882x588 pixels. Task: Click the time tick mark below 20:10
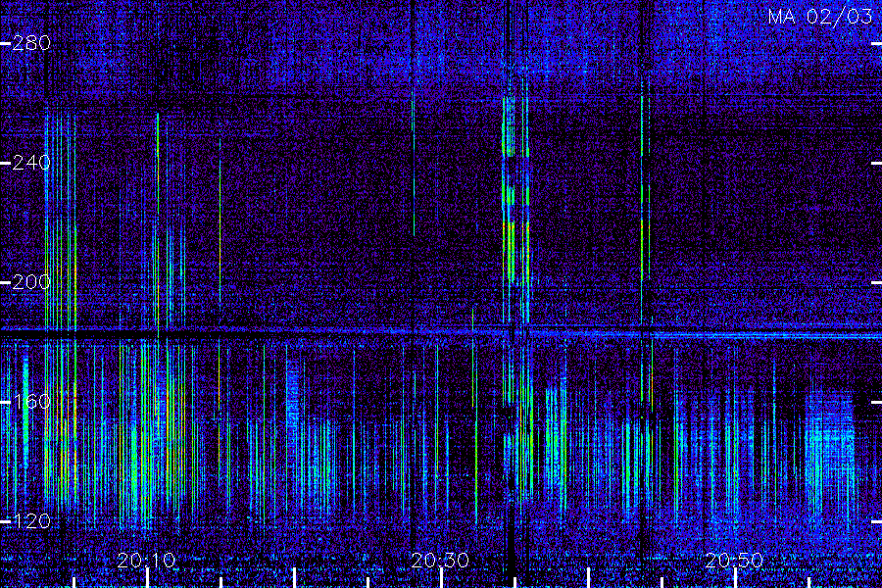click(147, 578)
